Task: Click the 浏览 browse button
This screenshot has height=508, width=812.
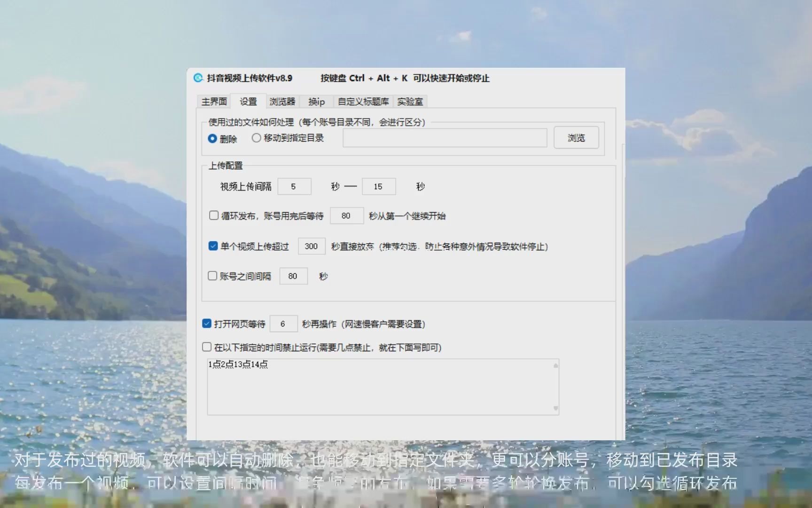Action: click(576, 138)
